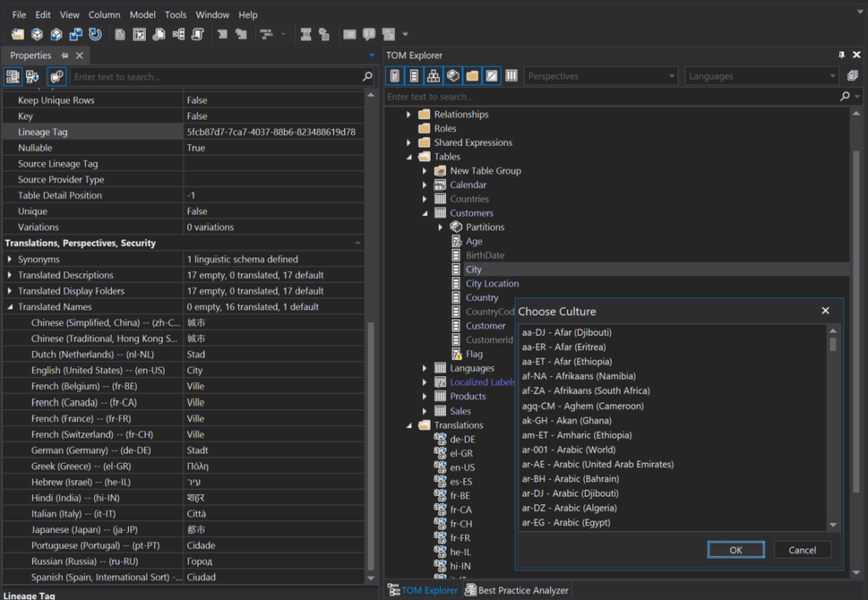Toggle show partitions in TOM Explorer
868x600 pixels.
[x=453, y=75]
